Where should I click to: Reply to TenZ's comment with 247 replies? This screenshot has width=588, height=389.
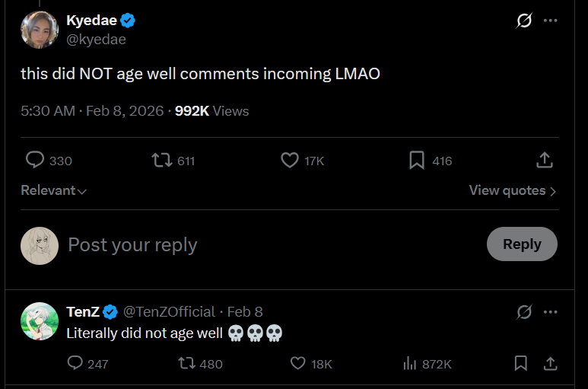point(75,363)
